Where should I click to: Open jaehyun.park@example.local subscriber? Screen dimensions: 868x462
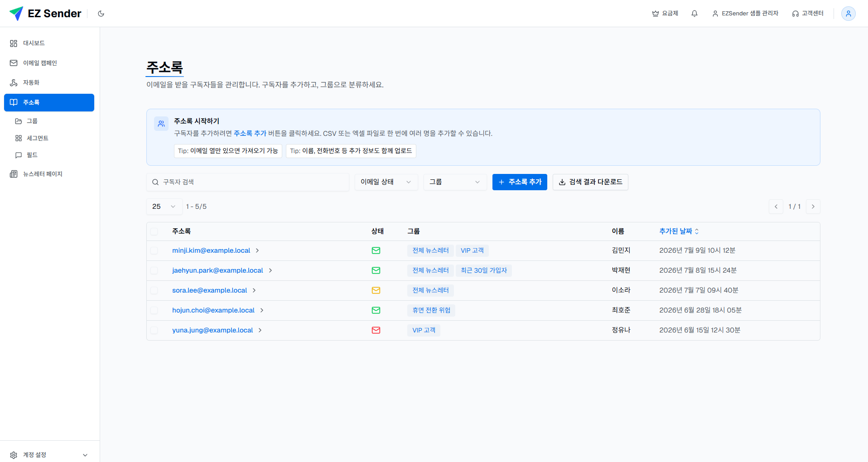point(217,270)
